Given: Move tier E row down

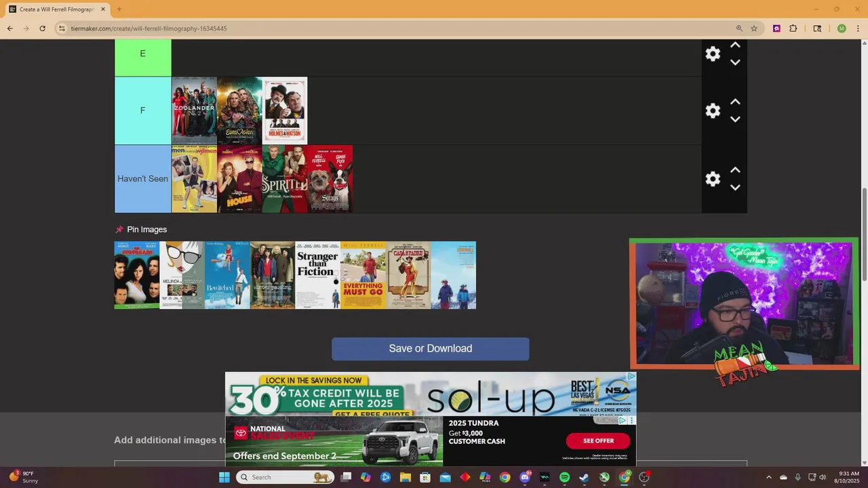Looking at the screenshot, I should [735, 62].
